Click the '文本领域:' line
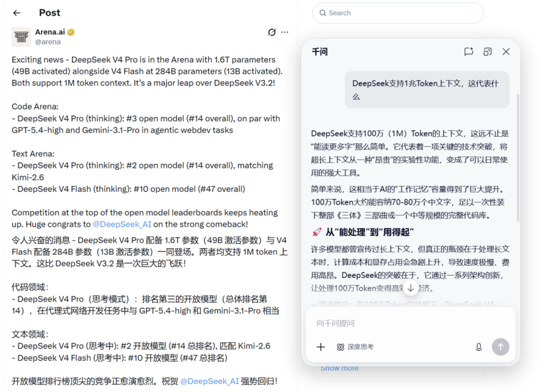 30,335
